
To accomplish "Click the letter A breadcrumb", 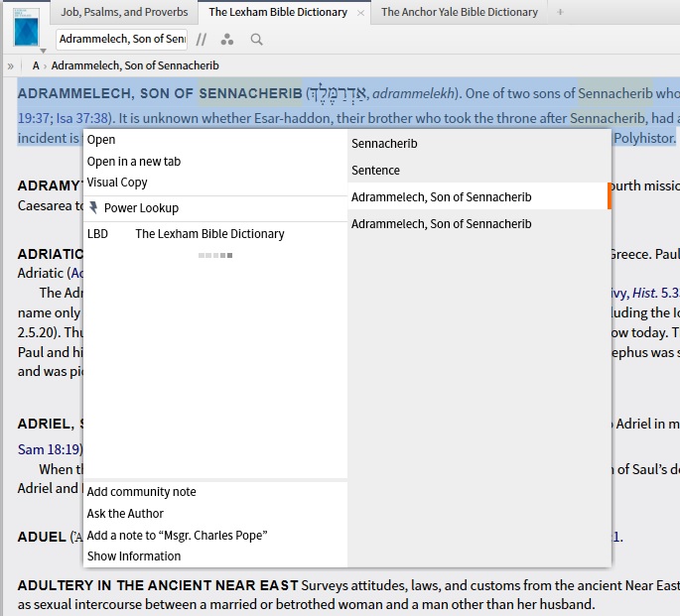I will coord(36,65).
